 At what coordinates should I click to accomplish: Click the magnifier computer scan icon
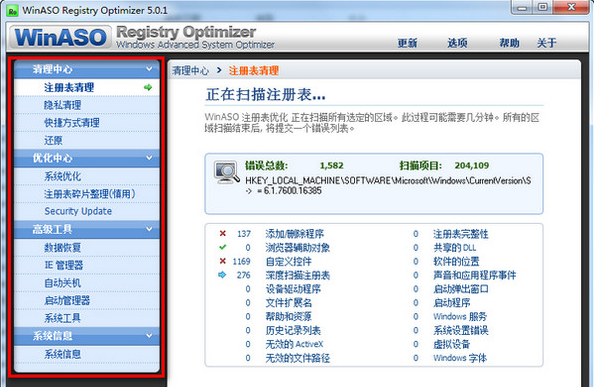226,172
